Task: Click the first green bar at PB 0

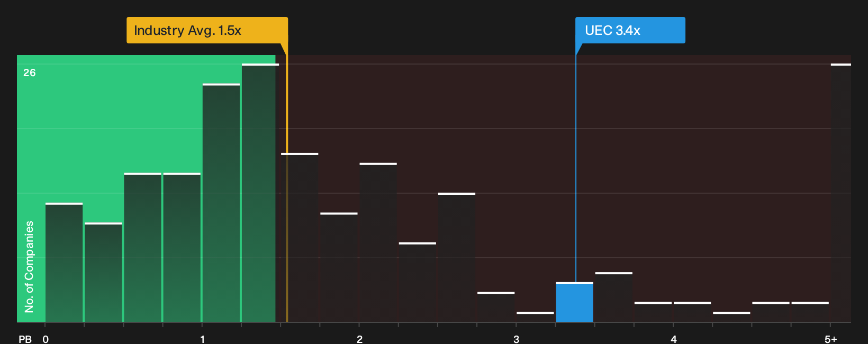Action: pyautogui.click(x=64, y=262)
